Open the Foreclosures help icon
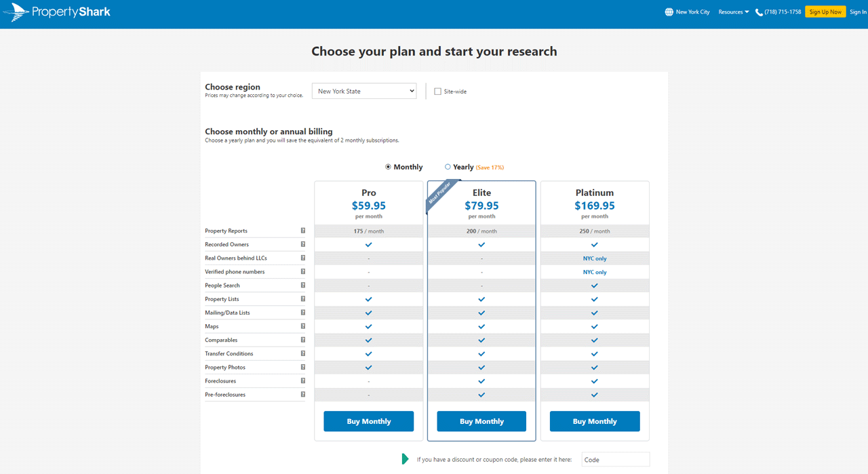The height and width of the screenshot is (474, 868). coord(302,380)
